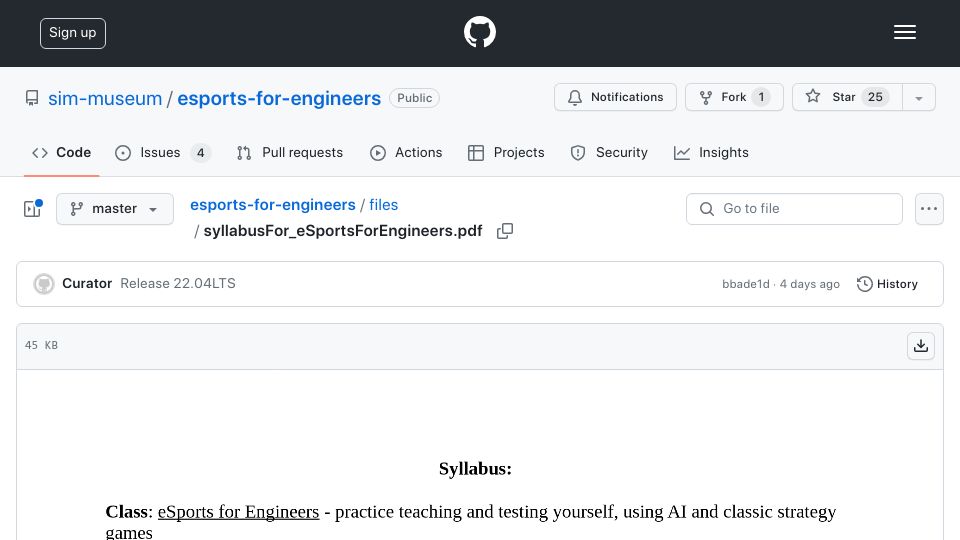Image resolution: width=960 pixels, height=540 pixels.
Task: Switch to the Issues tab
Action: (162, 152)
